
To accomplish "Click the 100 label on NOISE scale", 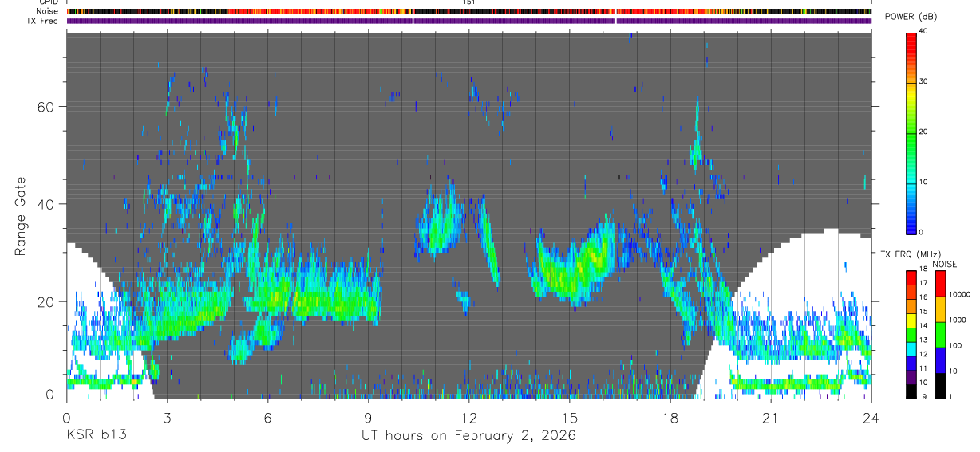I will (x=956, y=345).
